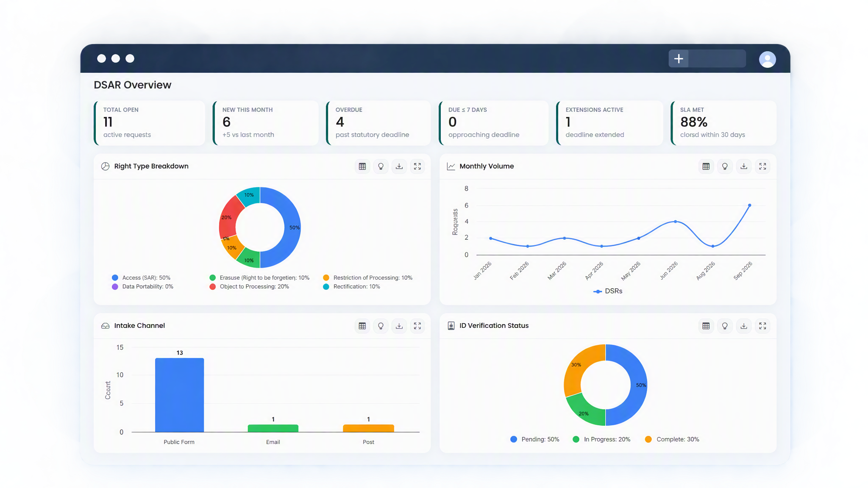
Task: Select the Overdue metric card
Action: [x=378, y=123]
